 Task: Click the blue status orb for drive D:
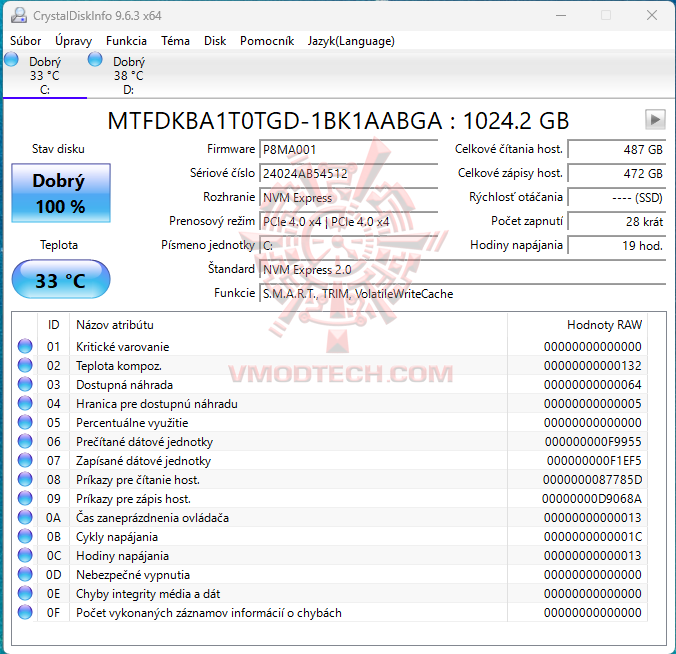coord(95,59)
